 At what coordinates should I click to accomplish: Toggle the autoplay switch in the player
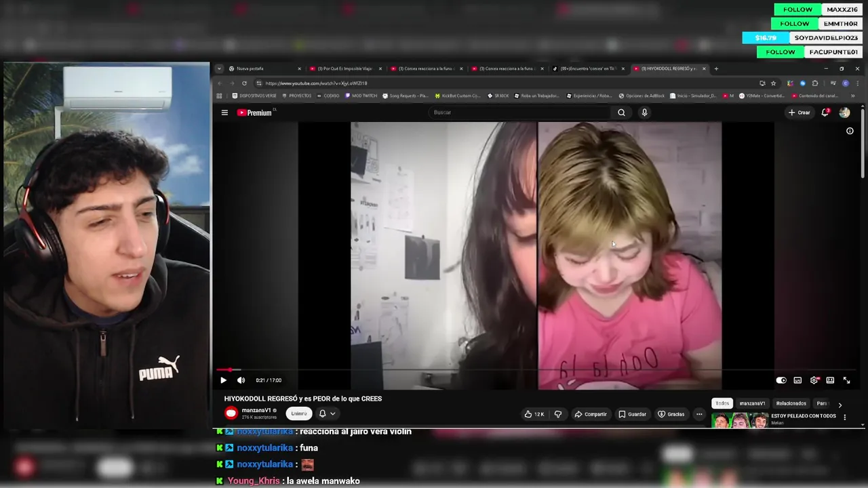point(781,380)
